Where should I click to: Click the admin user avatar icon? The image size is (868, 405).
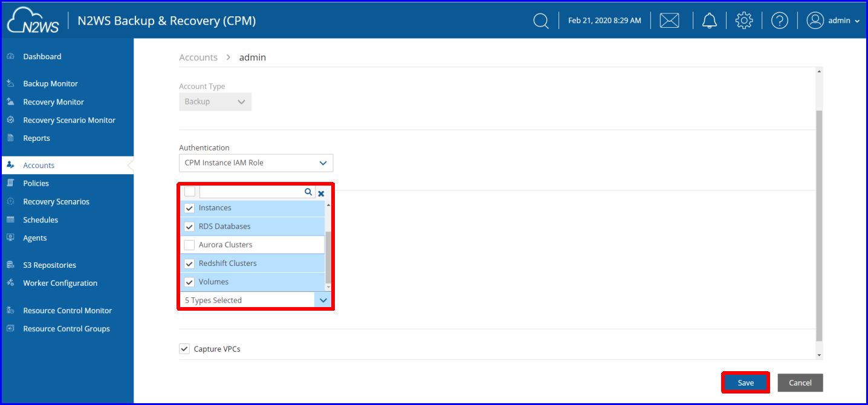pyautogui.click(x=815, y=21)
